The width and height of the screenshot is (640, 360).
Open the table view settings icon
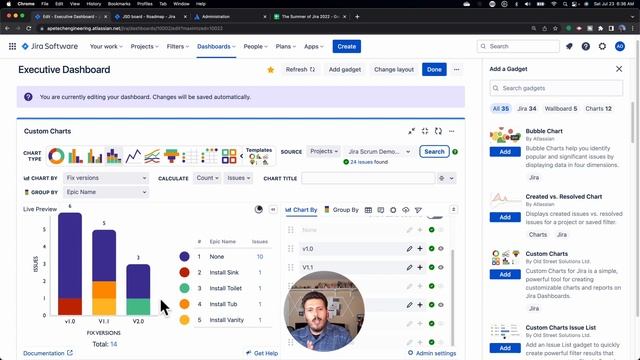tap(368, 210)
